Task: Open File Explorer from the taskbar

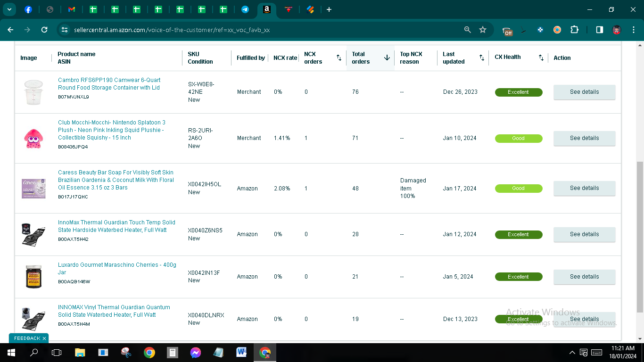Action: click(80, 353)
